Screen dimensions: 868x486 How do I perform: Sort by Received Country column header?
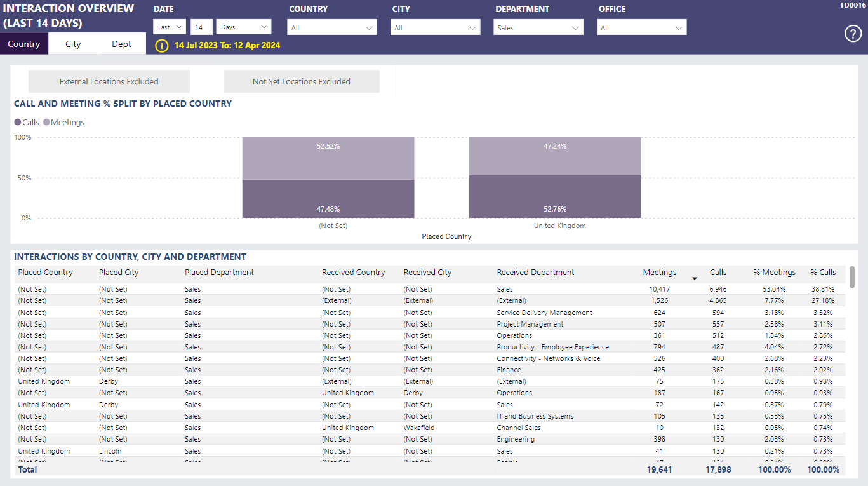(354, 272)
